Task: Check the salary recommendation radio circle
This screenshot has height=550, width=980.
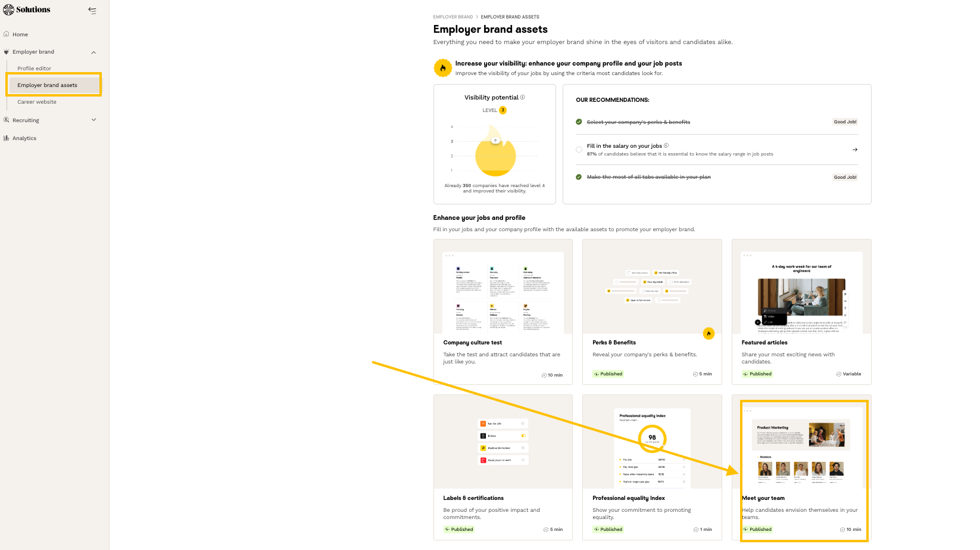Action: 579,150
